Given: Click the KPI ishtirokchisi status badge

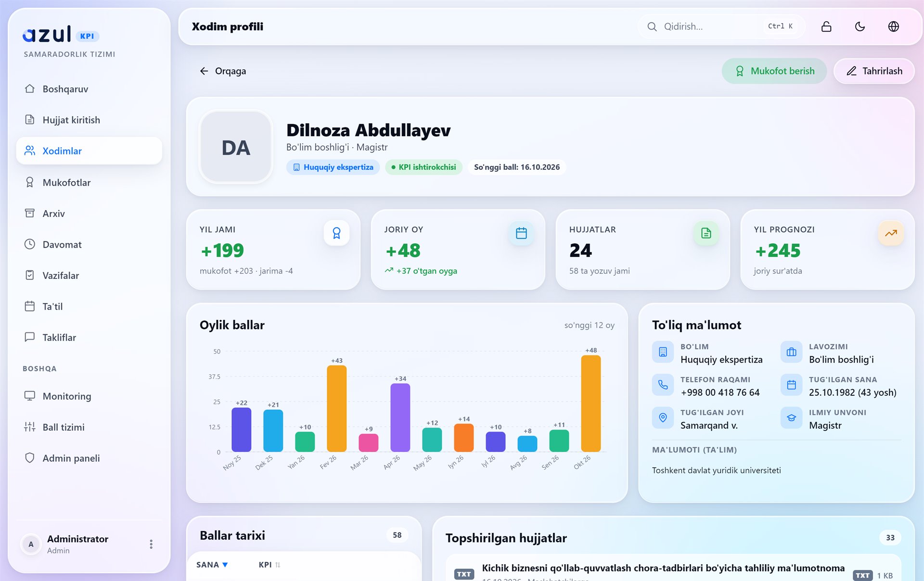Looking at the screenshot, I should (423, 167).
